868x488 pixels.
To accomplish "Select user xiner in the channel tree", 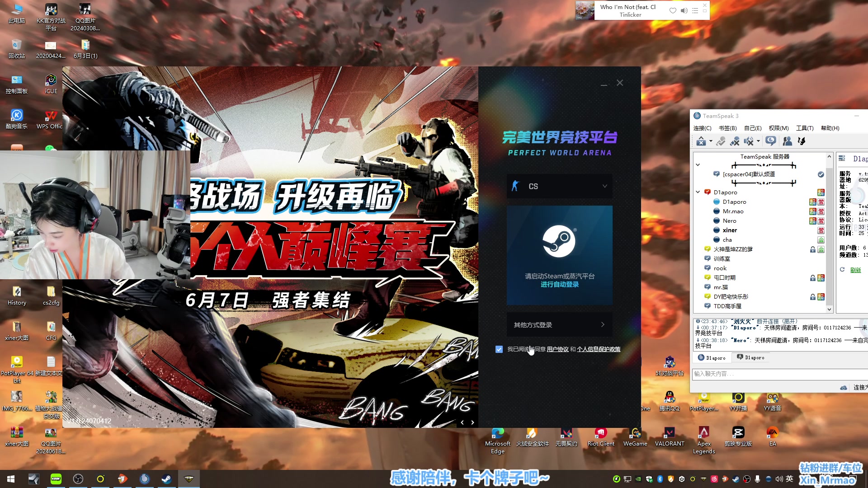I will (730, 230).
